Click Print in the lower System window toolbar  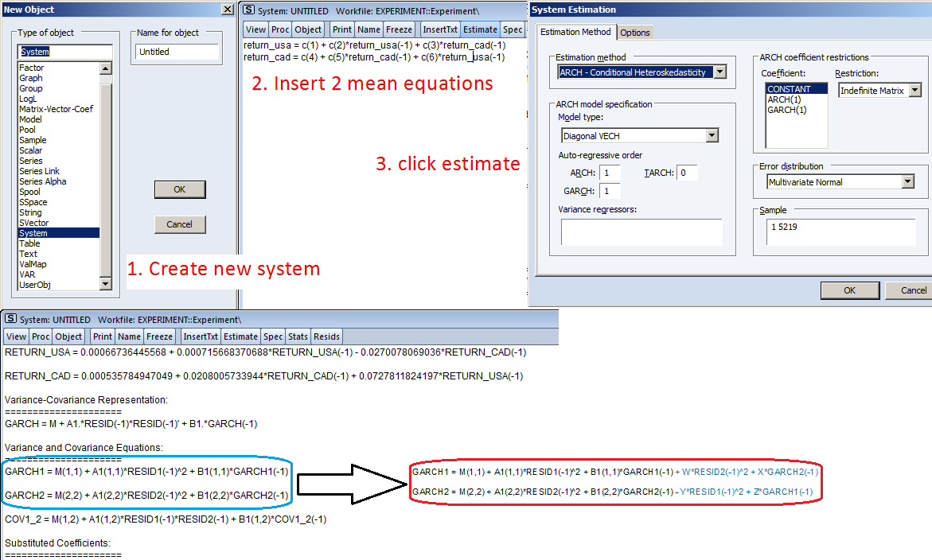coord(102,336)
